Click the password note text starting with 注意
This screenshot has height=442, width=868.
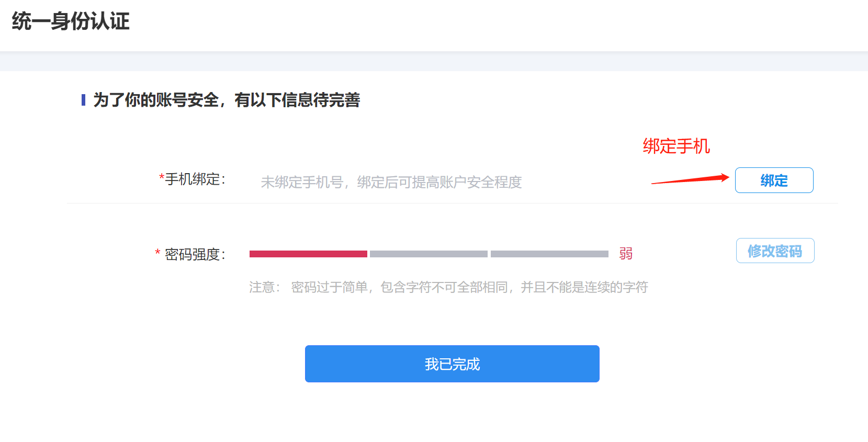point(448,287)
